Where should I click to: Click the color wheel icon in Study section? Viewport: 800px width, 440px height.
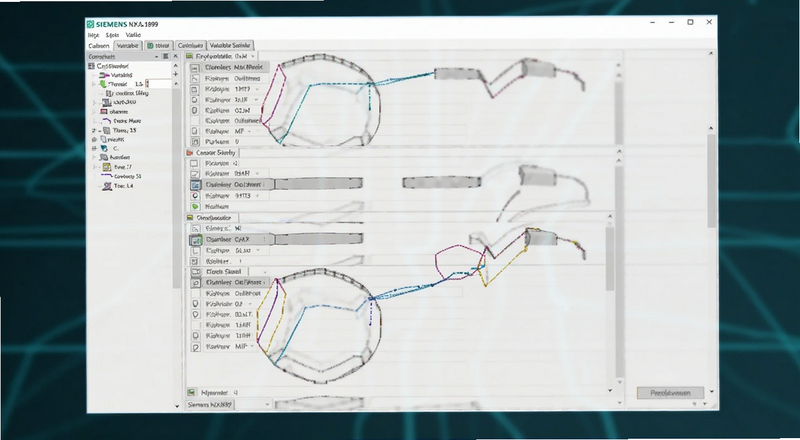point(194,195)
